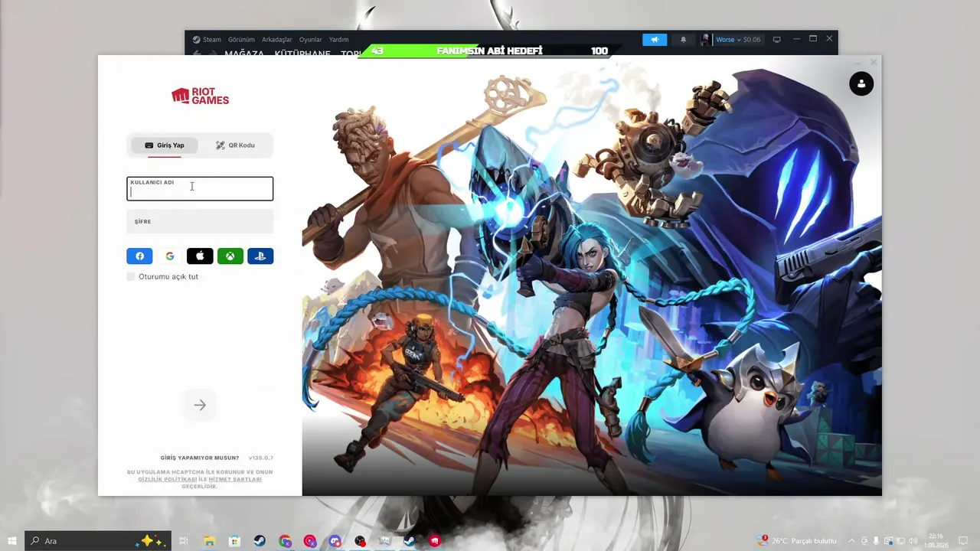Open Steam notifications bell

[x=683, y=40]
